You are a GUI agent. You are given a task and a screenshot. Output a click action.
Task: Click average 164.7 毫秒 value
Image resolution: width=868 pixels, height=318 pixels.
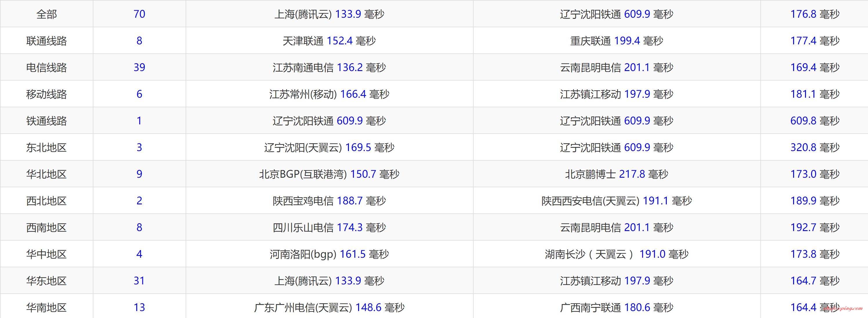[x=815, y=281]
